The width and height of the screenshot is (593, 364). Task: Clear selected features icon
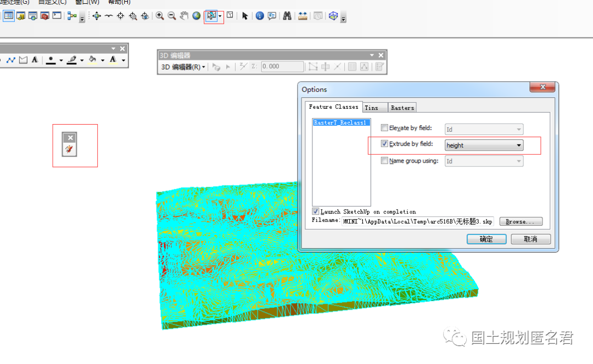pos(230,15)
